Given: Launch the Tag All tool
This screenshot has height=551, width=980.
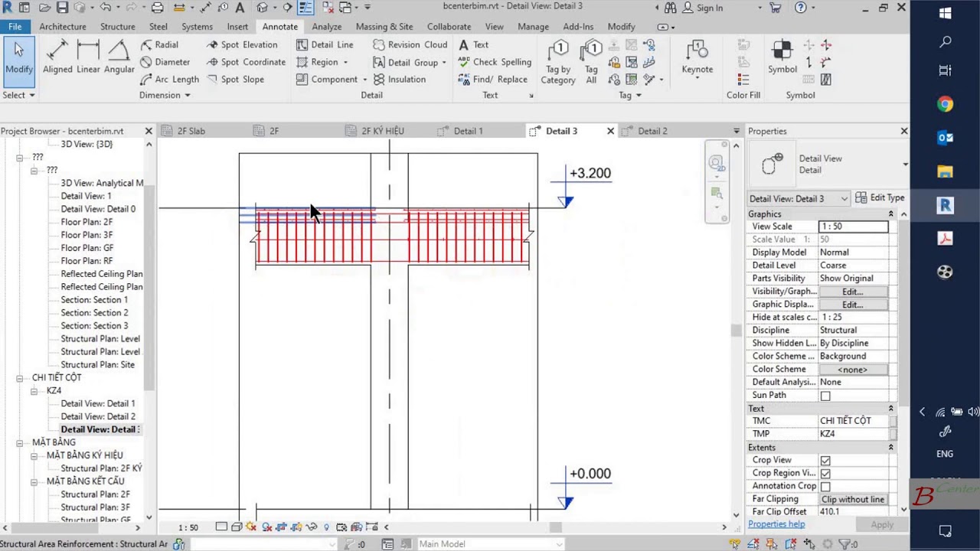Looking at the screenshot, I should click(x=591, y=62).
